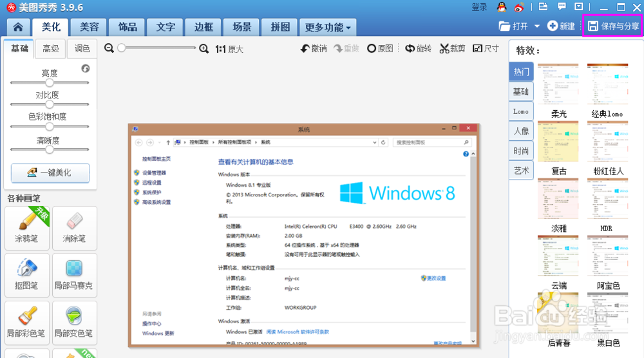Click the 清晰度 sharpness slider handle

coord(50,149)
